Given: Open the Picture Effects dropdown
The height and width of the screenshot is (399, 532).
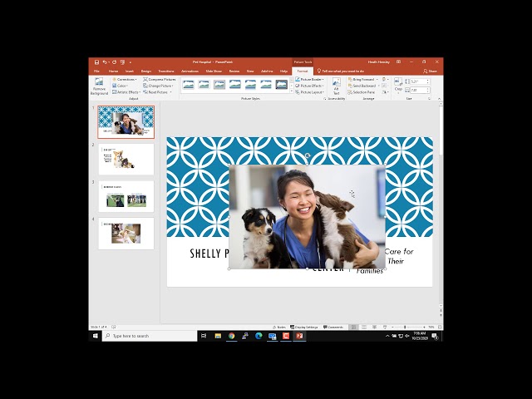Looking at the screenshot, I should [309, 86].
